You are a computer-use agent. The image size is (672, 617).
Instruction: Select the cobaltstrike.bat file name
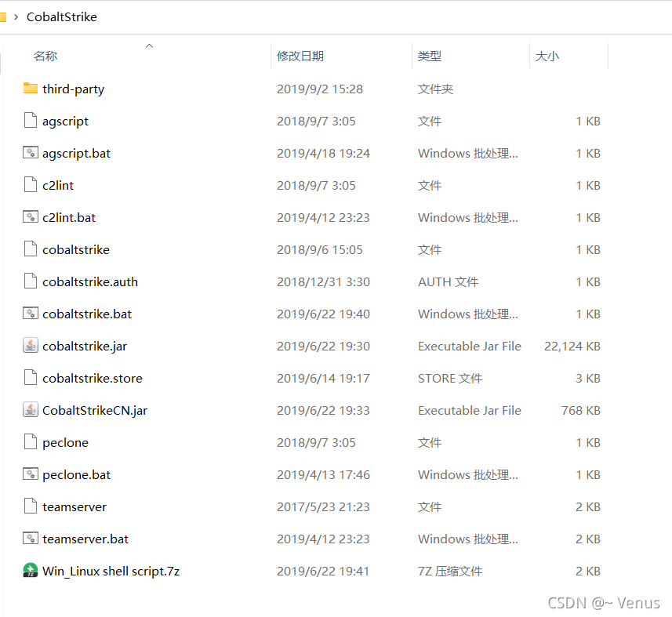click(x=87, y=314)
